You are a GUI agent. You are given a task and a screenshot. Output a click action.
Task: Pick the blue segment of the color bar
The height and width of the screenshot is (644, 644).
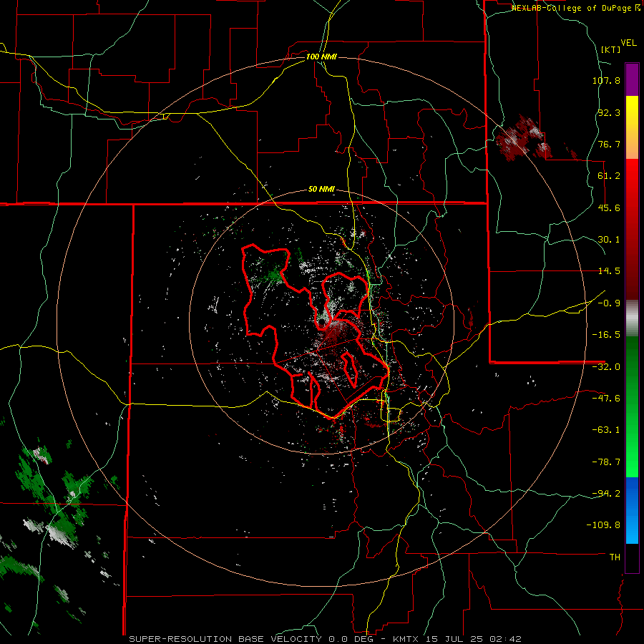coord(632,510)
